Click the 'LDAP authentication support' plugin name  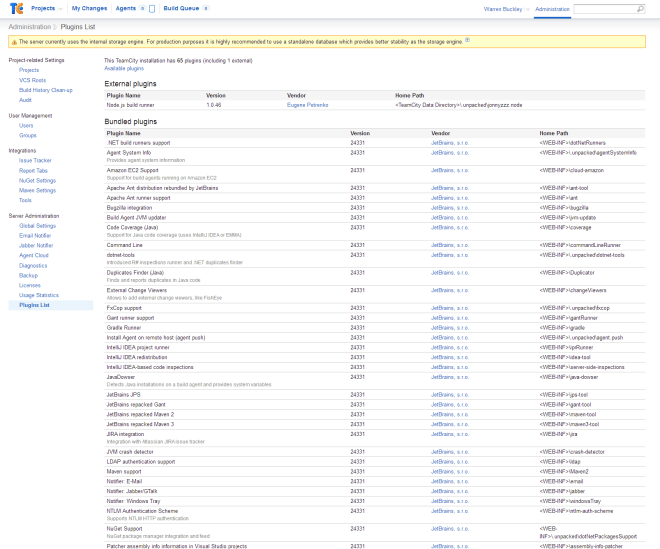141,462
